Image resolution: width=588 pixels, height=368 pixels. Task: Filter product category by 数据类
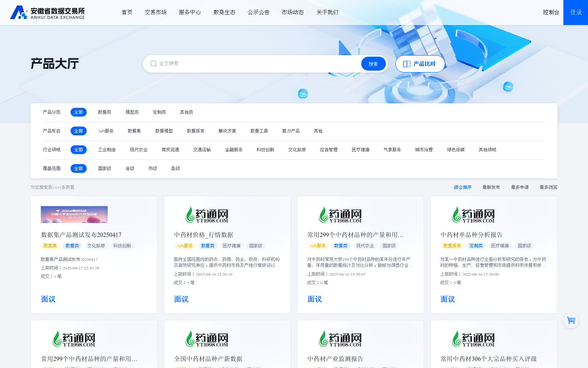point(105,112)
